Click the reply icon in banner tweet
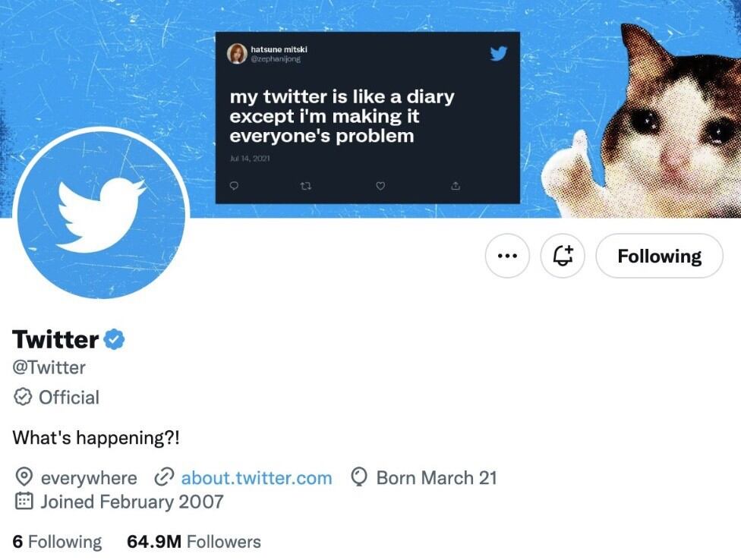 pos(234,186)
